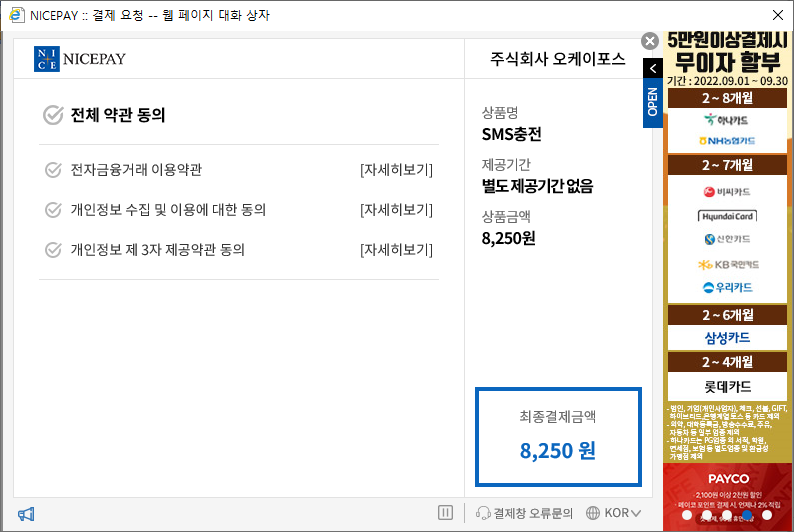Screen dimensions: 800x532
Task: Click the globe language icon
Action: coord(594,513)
